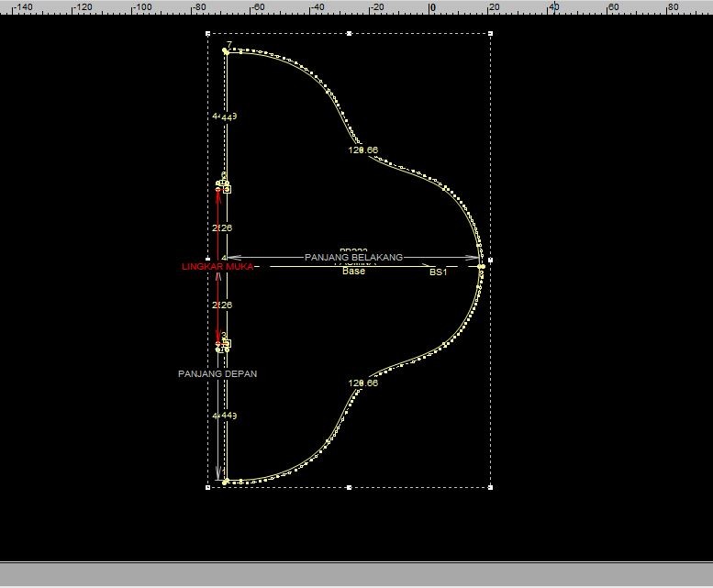713x588 pixels.
Task: Click the top-middle selection box handle
Action: (349, 34)
